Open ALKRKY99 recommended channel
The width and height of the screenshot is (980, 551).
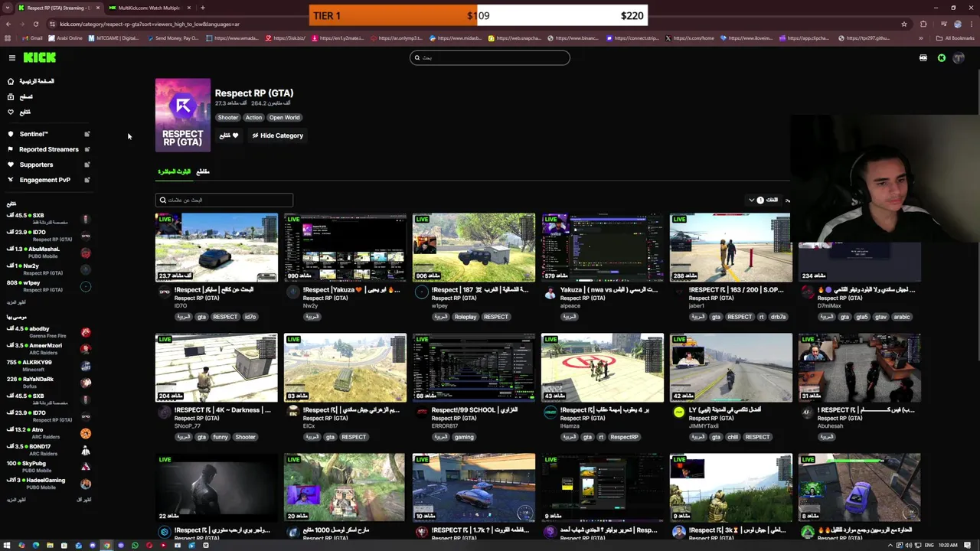coord(48,366)
